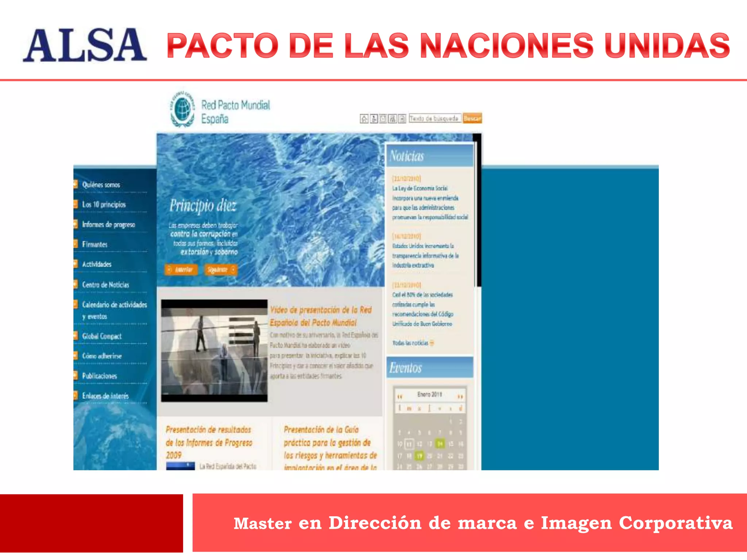Click the orange Buscar button
Screen dimensions: 747x560
(x=472, y=118)
